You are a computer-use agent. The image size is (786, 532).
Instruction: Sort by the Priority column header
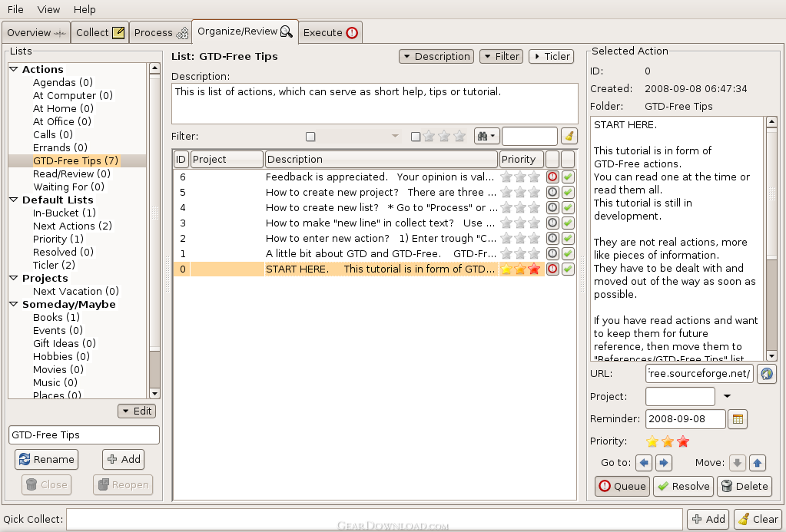522,160
